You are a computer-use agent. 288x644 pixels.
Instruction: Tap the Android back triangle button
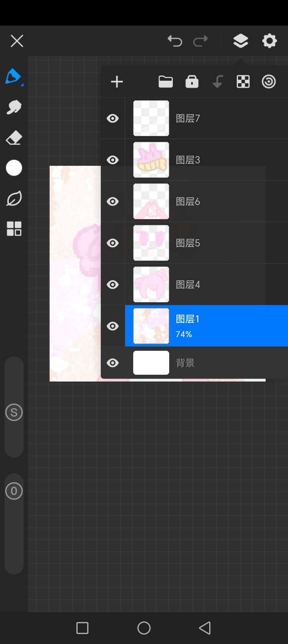point(205,628)
